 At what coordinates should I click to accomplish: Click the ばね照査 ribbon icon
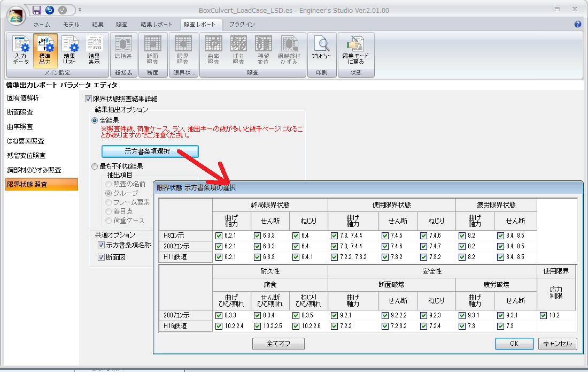coord(238,50)
